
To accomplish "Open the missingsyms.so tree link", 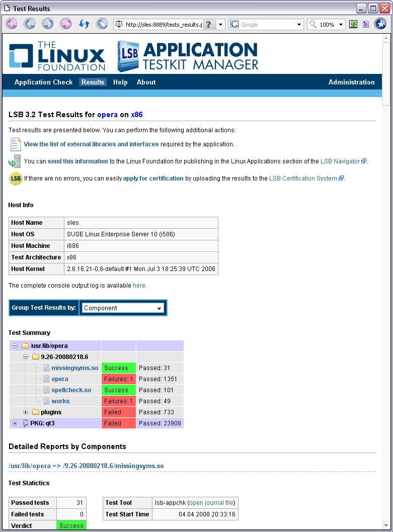I will point(75,368).
